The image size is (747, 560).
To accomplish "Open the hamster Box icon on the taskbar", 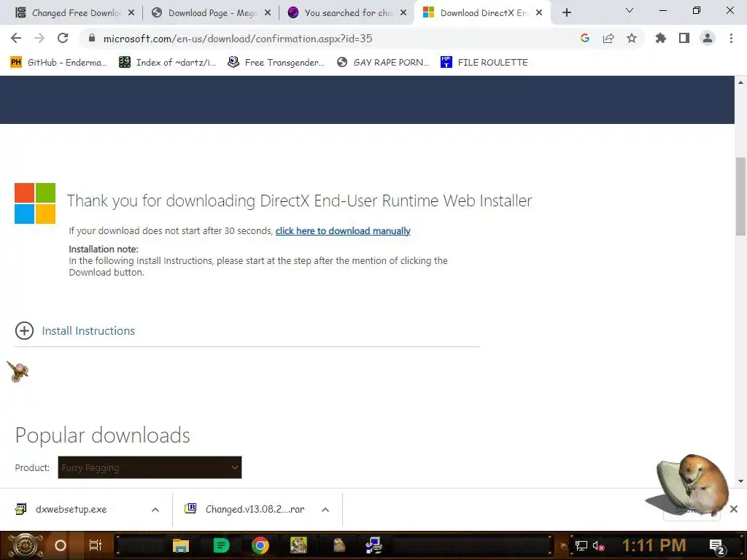I will [x=298, y=545].
